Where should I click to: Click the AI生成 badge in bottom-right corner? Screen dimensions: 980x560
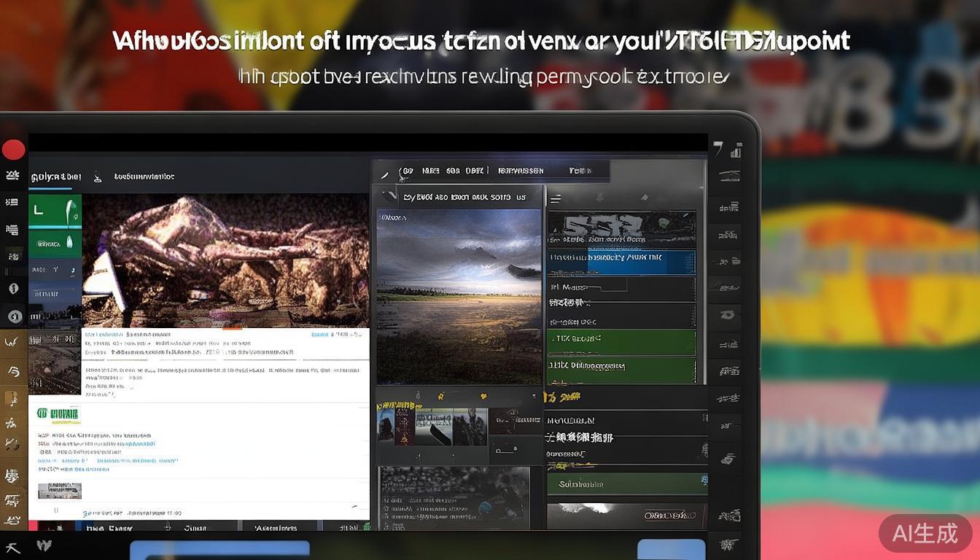click(925, 534)
